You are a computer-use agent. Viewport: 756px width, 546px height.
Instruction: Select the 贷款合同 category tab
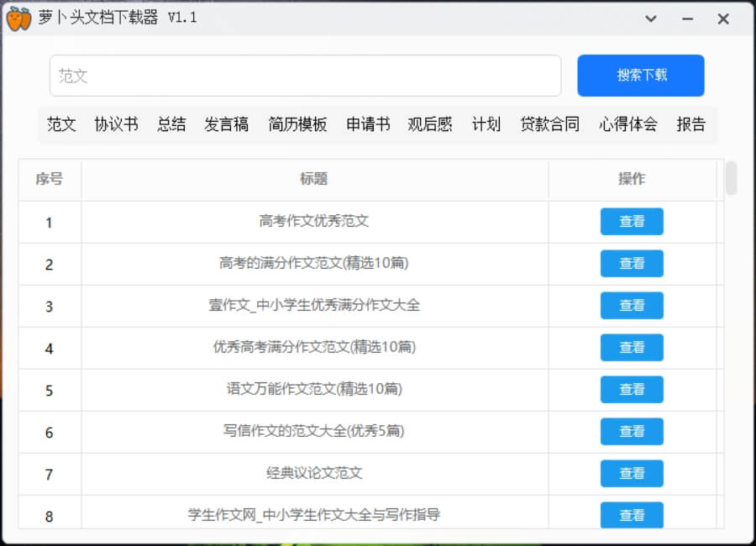tap(549, 124)
